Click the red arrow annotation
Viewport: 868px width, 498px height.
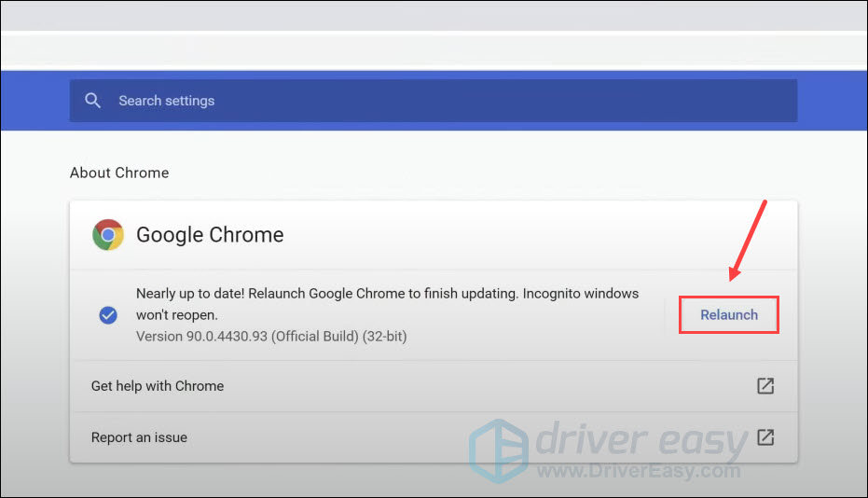coord(748,240)
